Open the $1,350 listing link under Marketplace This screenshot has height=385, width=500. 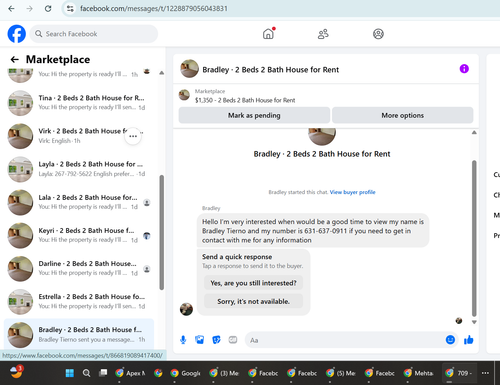[245, 100]
